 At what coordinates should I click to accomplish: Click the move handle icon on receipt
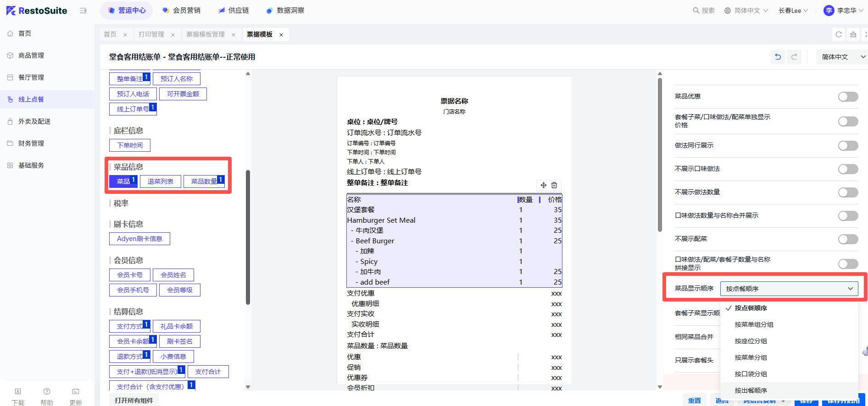543,185
